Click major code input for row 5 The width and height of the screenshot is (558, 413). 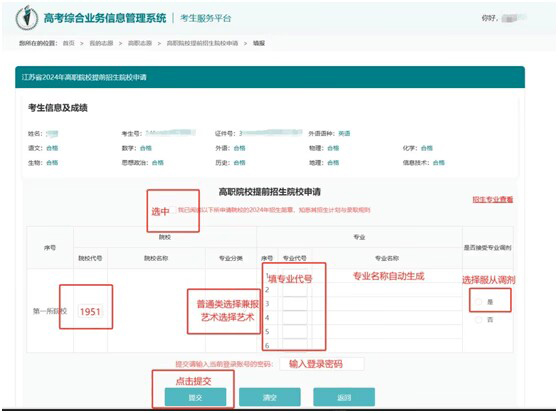[x=295, y=332]
